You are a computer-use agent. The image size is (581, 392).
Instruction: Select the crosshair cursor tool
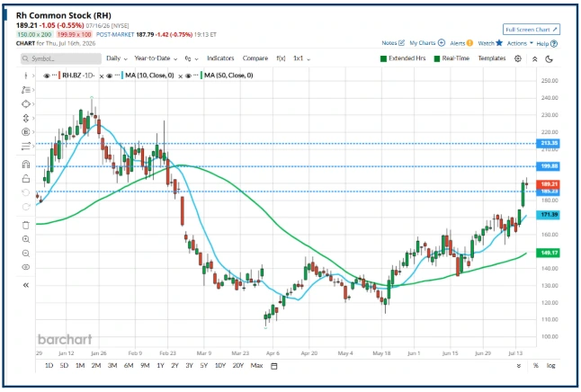[25, 76]
